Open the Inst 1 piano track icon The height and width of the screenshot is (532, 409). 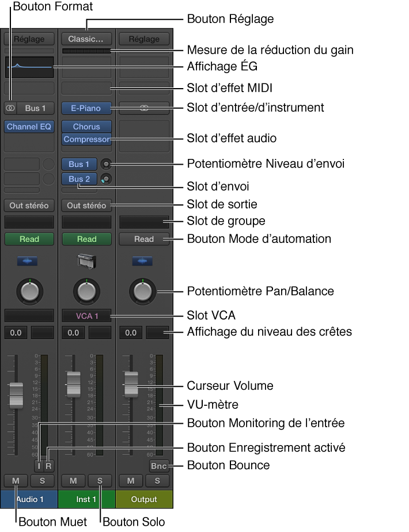tap(86, 261)
